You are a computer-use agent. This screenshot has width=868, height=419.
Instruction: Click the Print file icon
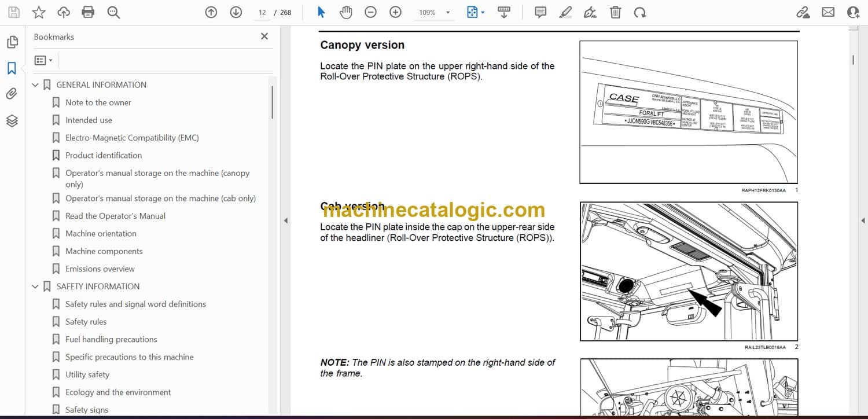[88, 12]
